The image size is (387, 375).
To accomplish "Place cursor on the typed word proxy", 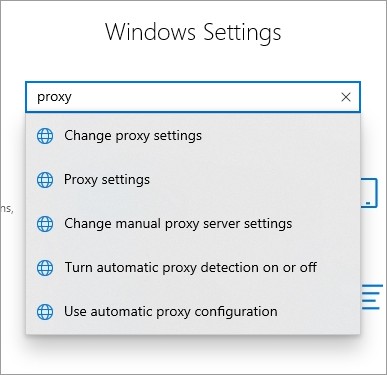I will coord(54,97).
